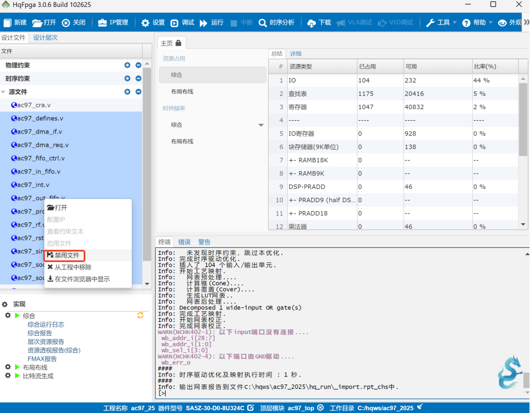Viewport: 532px width, 413px height.
Task: Collapse the 源文件 tree section
Action: coord(4,92)
